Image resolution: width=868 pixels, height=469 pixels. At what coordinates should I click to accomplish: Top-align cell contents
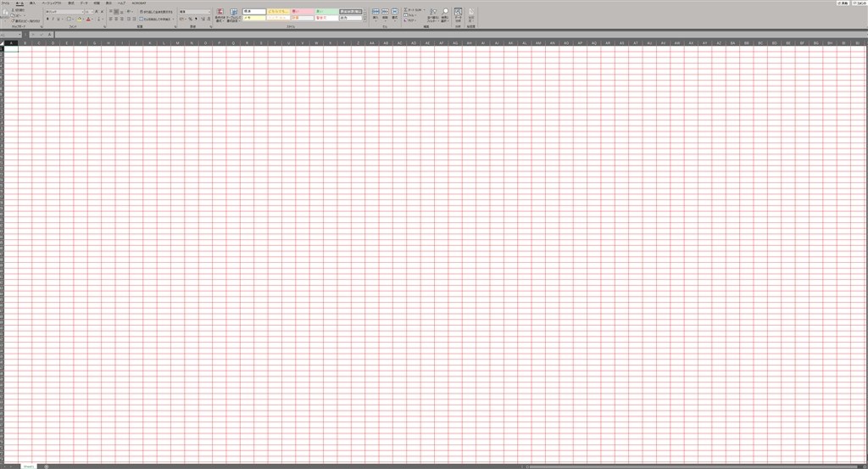click(x=111, y=12)
